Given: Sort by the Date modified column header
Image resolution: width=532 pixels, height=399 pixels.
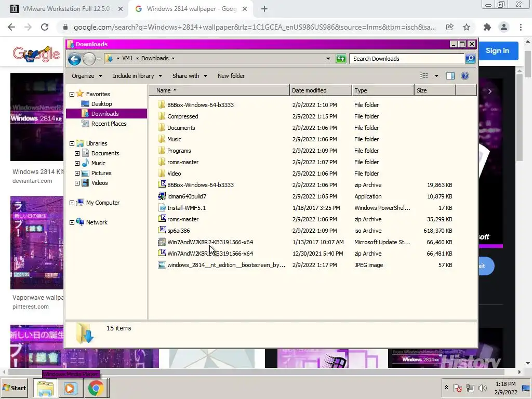Looking at the screenshot, I should (x=321, y=90).
